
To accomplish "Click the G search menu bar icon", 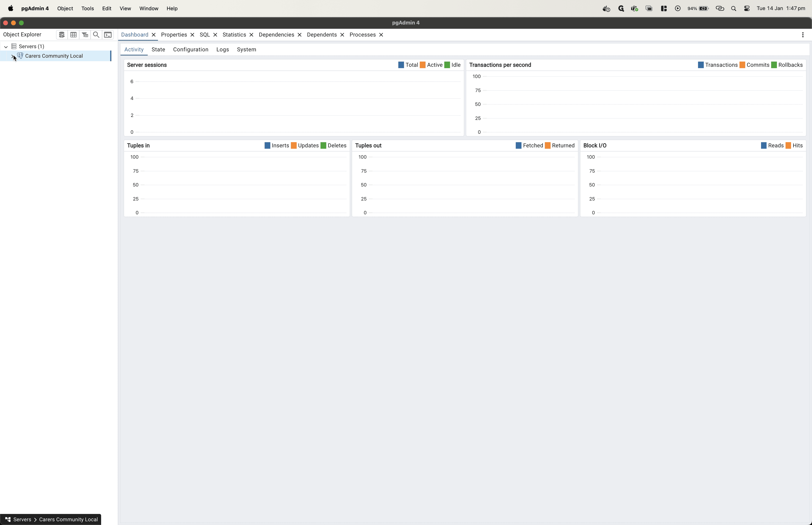I will click(621, 8).
